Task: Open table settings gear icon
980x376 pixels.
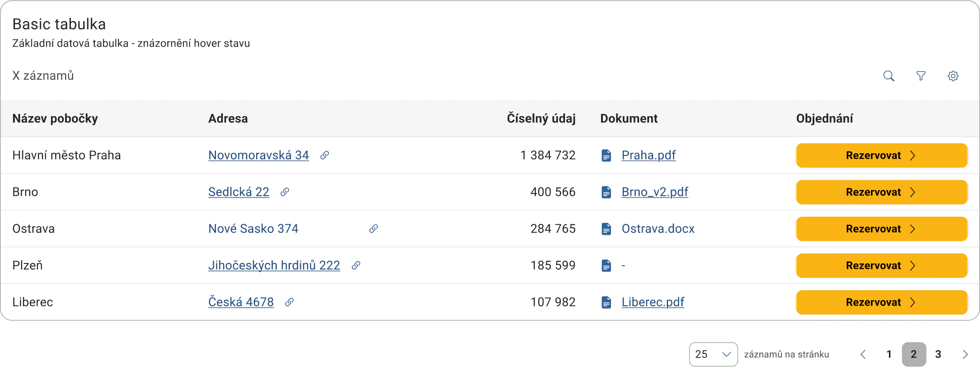Action: pyautogui.click(x=953, y=76)
